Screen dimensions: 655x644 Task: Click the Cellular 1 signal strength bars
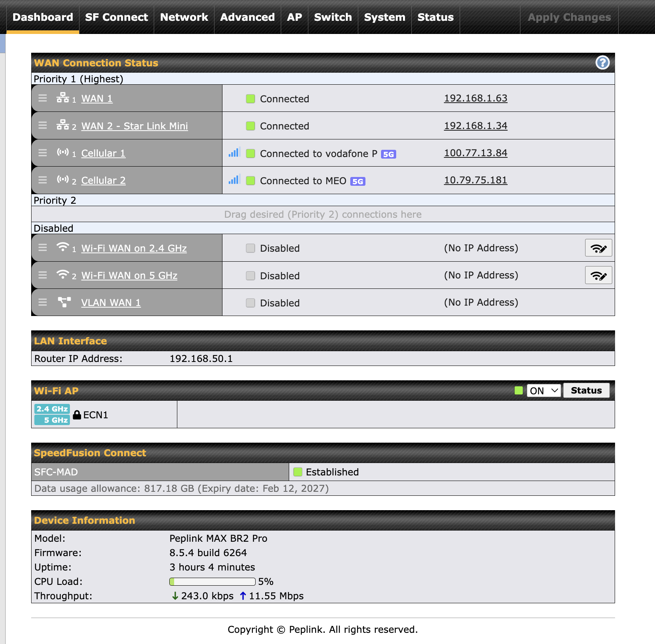(234, 153)
